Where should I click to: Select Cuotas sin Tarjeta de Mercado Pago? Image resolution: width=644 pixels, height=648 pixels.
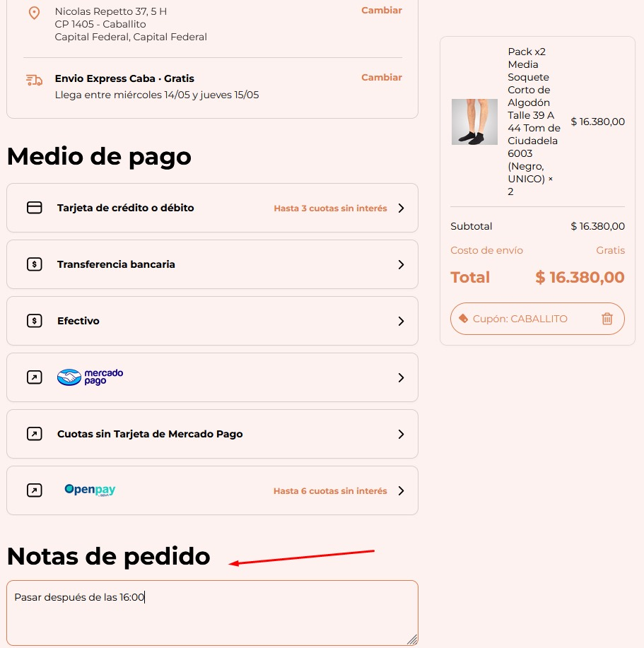pyautogui.click(x=213, y=434)
